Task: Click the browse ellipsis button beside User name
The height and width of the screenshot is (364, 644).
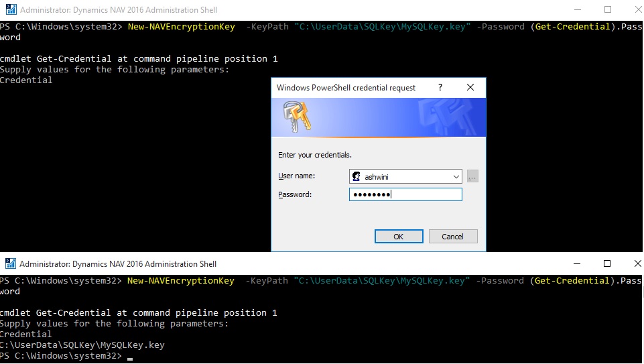Action: tap(472, 177)
